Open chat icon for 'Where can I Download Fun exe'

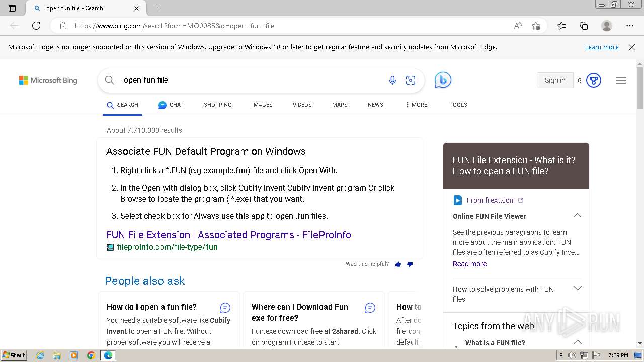pos(370,307)
